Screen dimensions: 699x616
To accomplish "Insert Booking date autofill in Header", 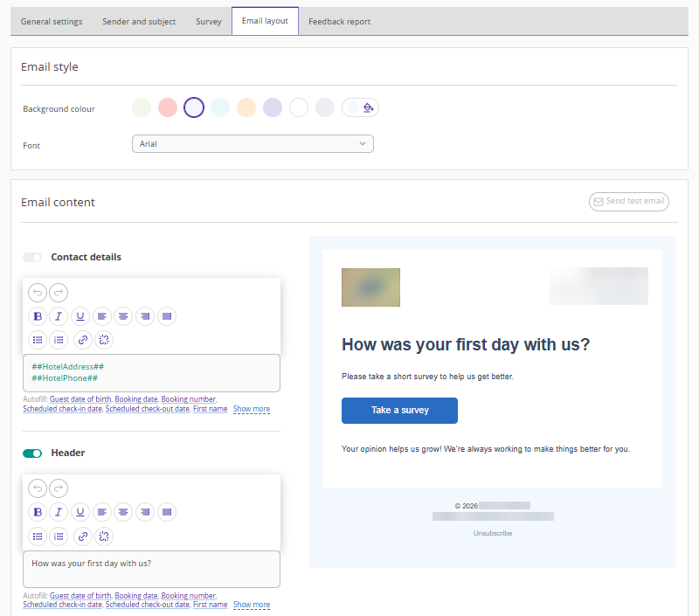I will point(136,596).
